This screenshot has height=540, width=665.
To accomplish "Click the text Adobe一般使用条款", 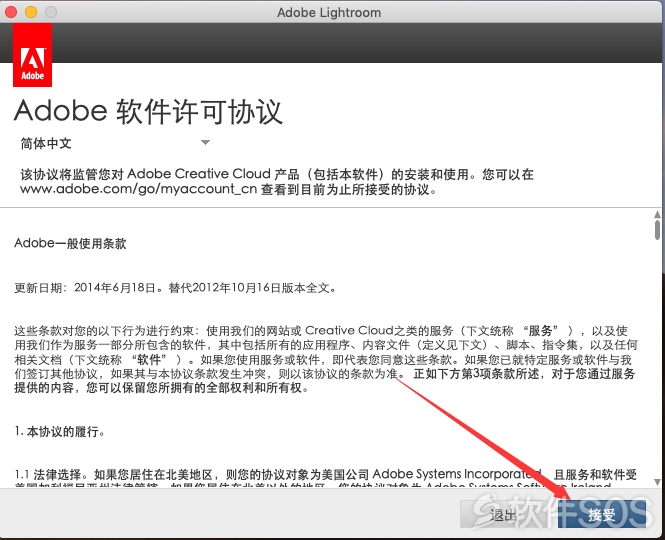I will pyautogui.click(x=70, y=243).
